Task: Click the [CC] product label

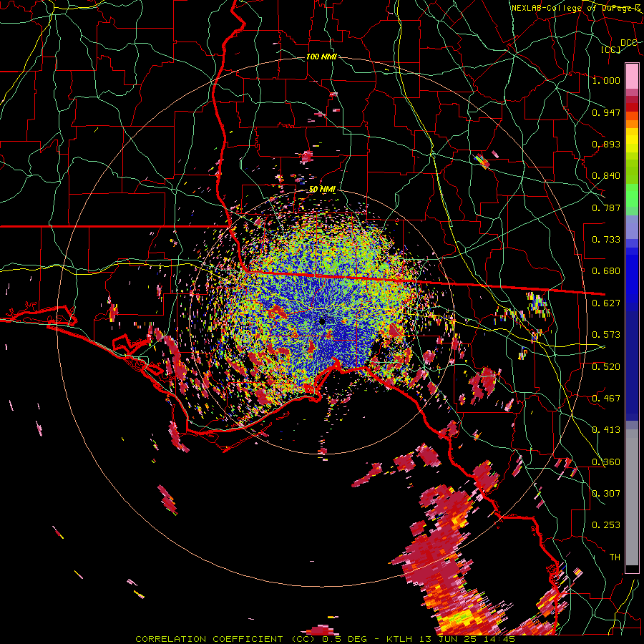Action: click(610, 49)
